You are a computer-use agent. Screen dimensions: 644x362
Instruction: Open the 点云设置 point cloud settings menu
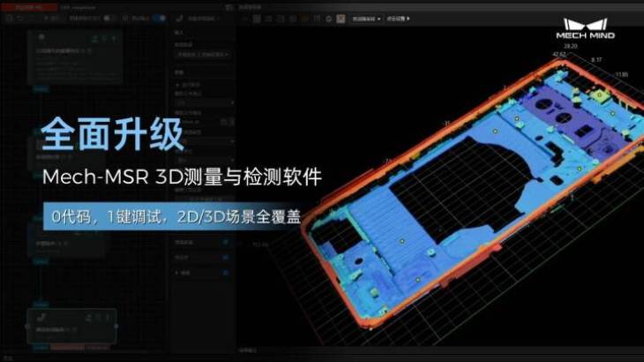point(398,19)
